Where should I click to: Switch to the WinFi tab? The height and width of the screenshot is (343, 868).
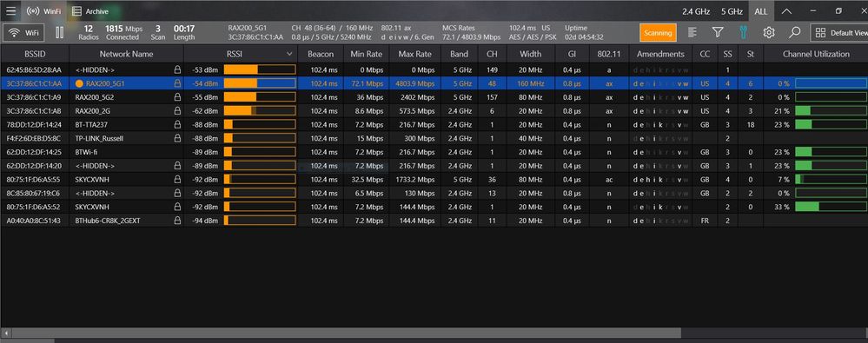pyautogui.click(x=43, y=11)
